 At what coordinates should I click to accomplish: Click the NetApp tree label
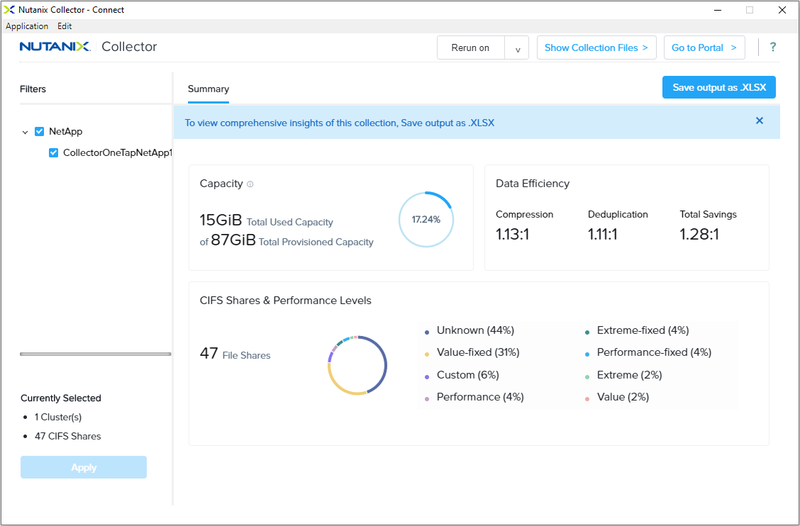click(65, 132)
